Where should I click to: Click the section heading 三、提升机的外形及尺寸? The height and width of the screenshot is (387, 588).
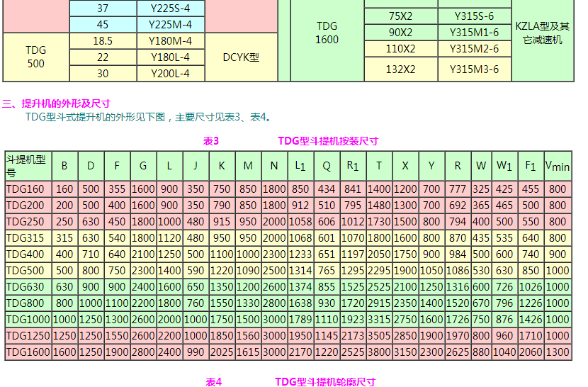57,103
